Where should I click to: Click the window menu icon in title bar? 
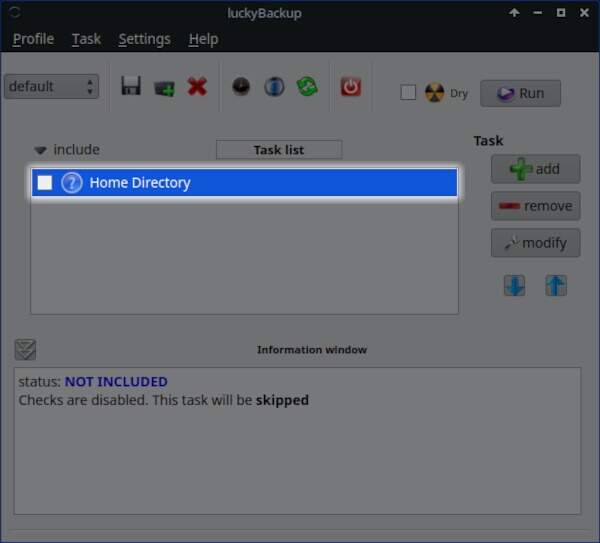pos(15,13)
